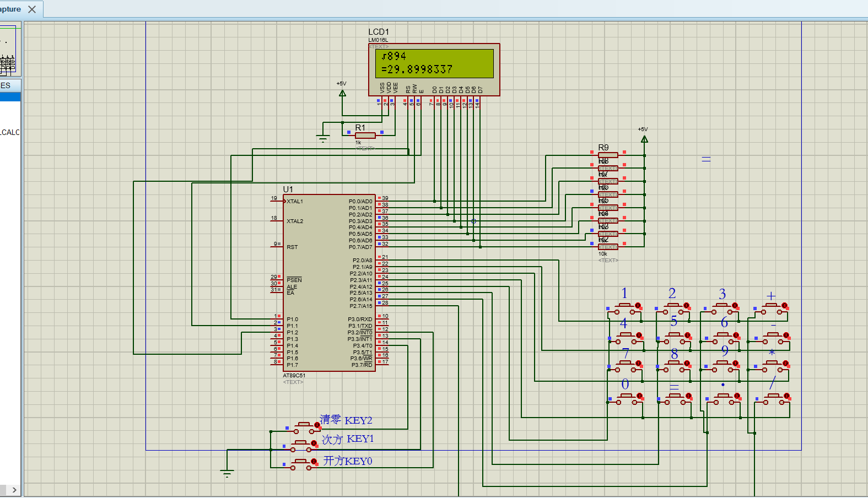Image resolution: width=868 pixels, height=498 pixels.
Task: Close the Schematic Capture tab
Action: 32,9
